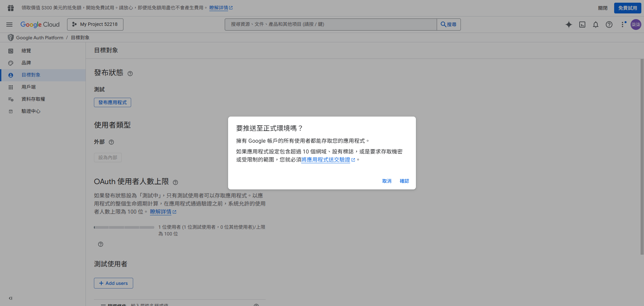
Task: Activate the Cloud Shell terminal
Action: tap(582, 25)
